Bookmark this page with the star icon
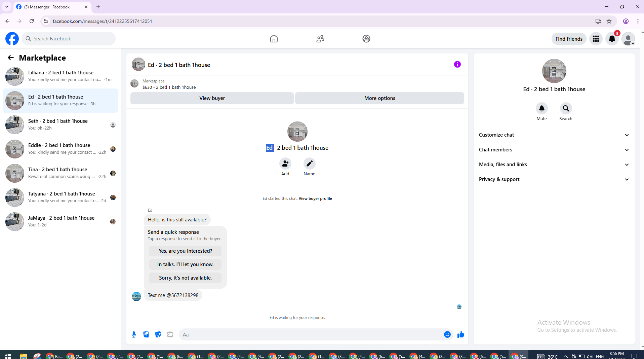This screenshot has width=644, height=359. coord(609,21)
